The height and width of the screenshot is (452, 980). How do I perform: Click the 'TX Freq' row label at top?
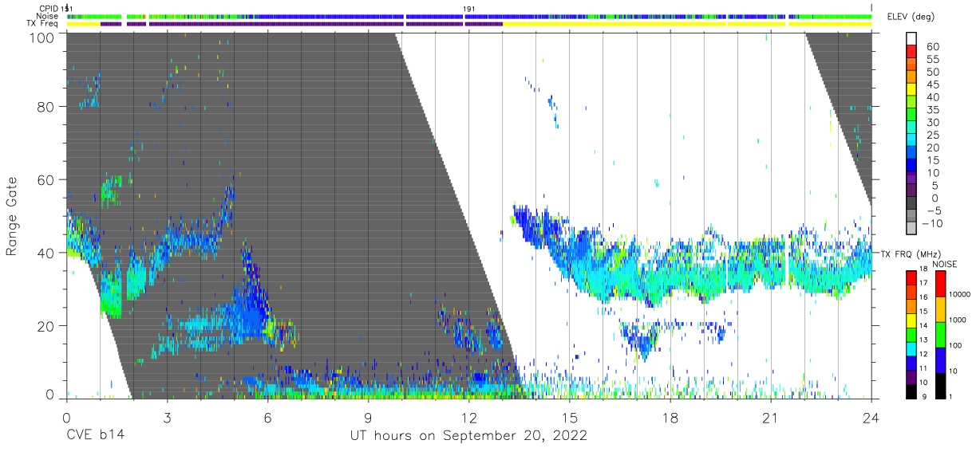coord(43,24)
